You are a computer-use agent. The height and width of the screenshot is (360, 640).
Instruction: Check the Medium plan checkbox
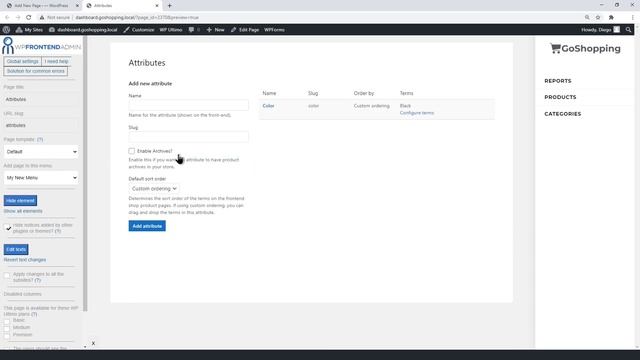click(7, 328)
